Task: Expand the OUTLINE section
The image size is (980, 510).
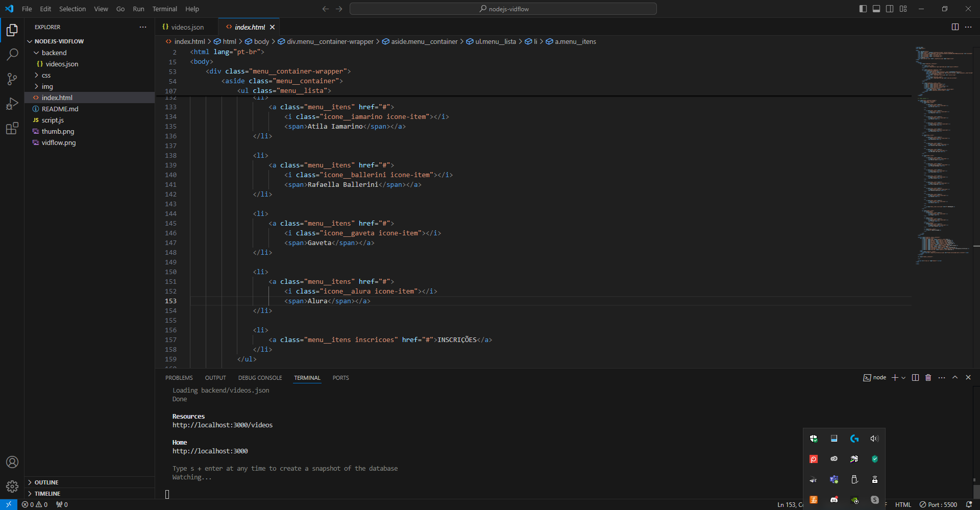Action: (89, 482)
